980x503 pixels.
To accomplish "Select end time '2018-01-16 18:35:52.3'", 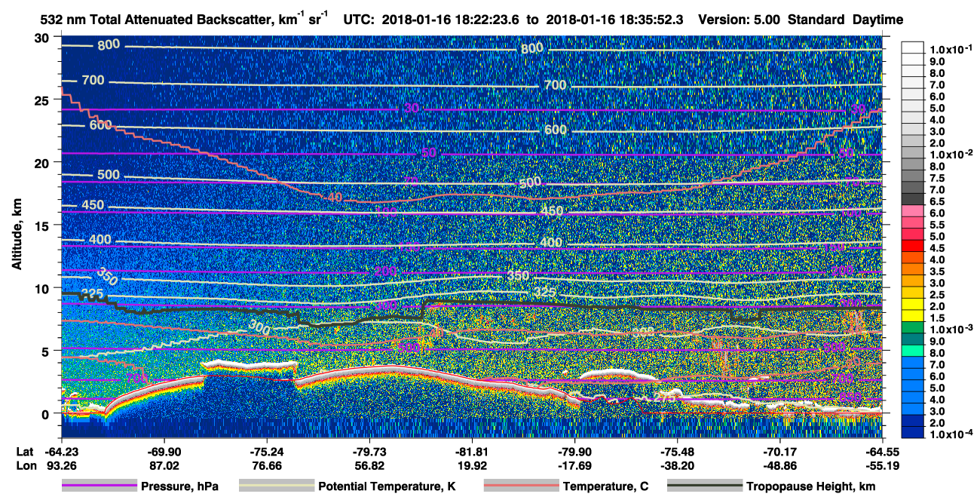I will (615, 20).
